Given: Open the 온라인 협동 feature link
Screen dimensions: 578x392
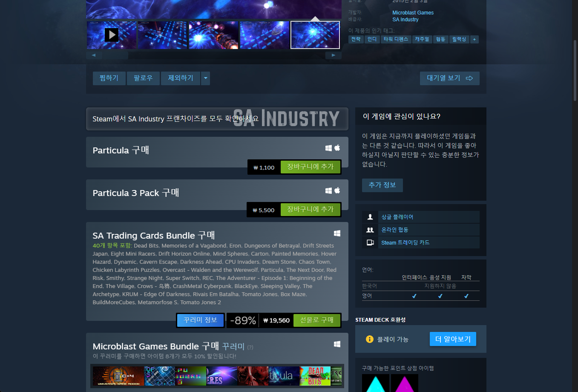Looking at the screenshot, I should (x=395, y=230).
